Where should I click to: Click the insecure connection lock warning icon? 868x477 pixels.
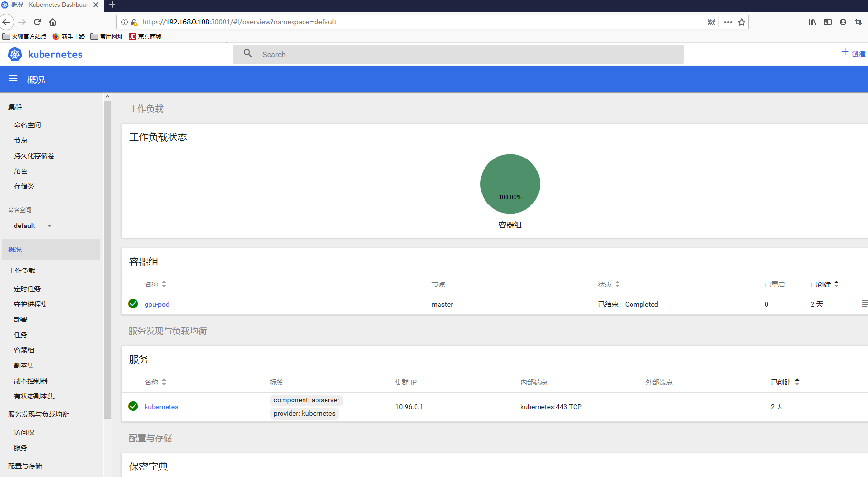[x=135, y=22]
